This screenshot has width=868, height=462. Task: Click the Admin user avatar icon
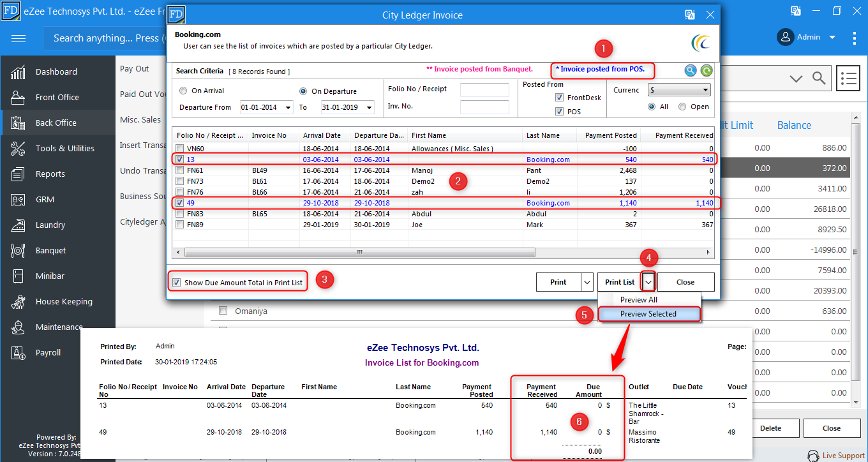click(786, 37)
